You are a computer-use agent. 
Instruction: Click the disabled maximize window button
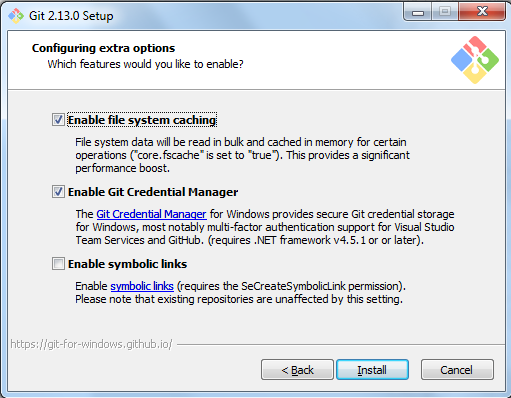point(445,12)
